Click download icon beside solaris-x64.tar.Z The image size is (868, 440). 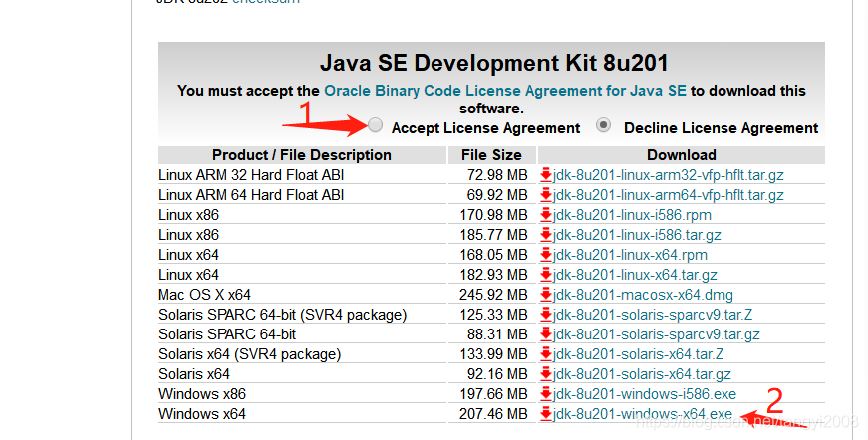pos(546,354)
